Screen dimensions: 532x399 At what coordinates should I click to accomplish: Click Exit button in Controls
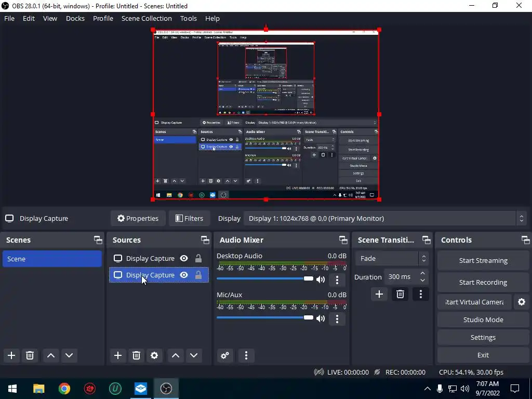(x=483, y=355)
